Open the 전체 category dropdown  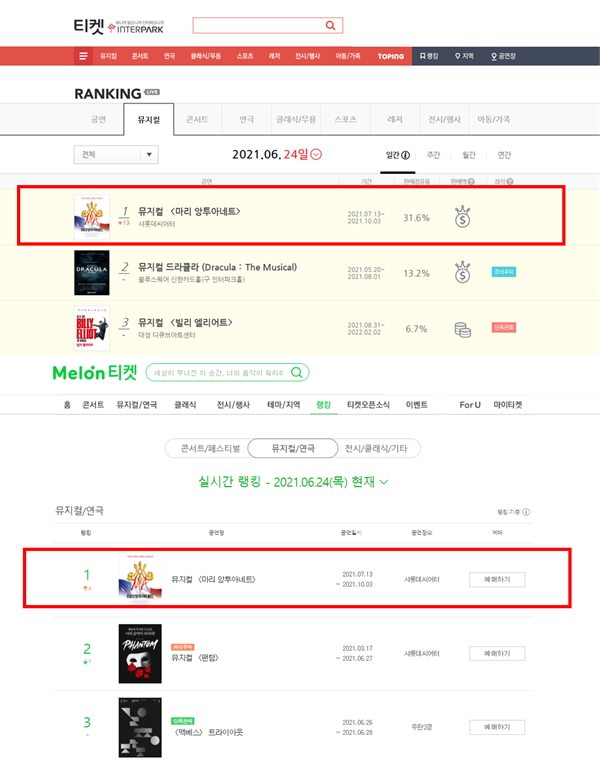pyautogui.click(x=116, y=154)
